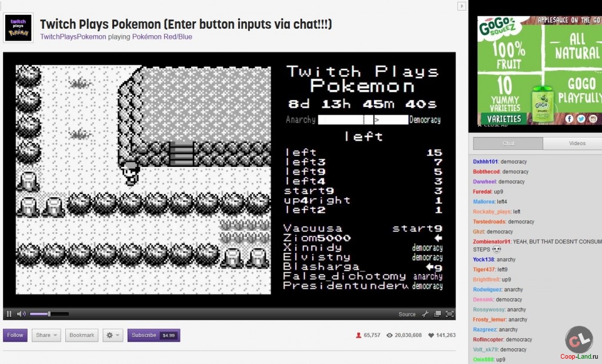Click chat username Bobthecod
Image resolution: width=602 pixels, height=364 pixels.
[486, 172]
